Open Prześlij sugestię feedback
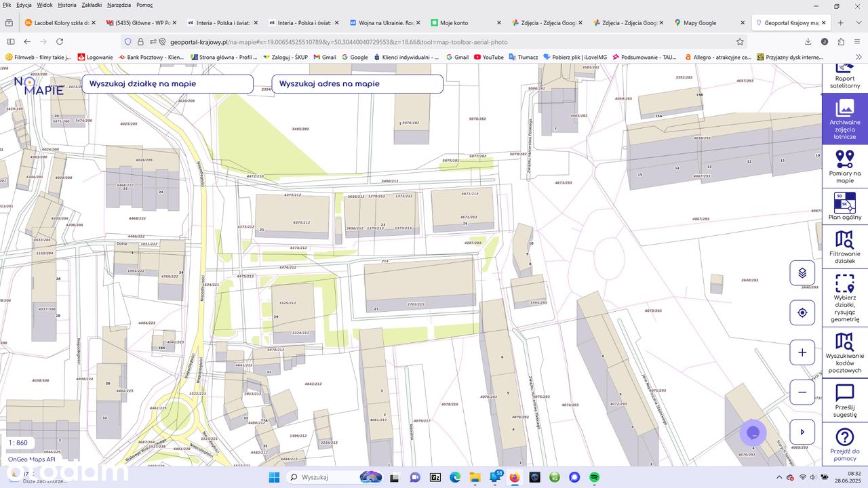868x488 pixels. 845,400
